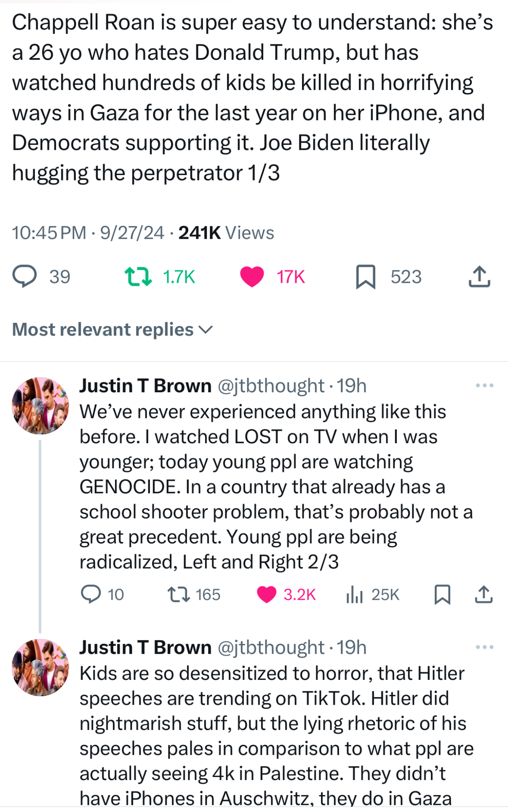Open more options on the Hitler speeches reply
Screen dimensions: 508x812
(484, 647)
